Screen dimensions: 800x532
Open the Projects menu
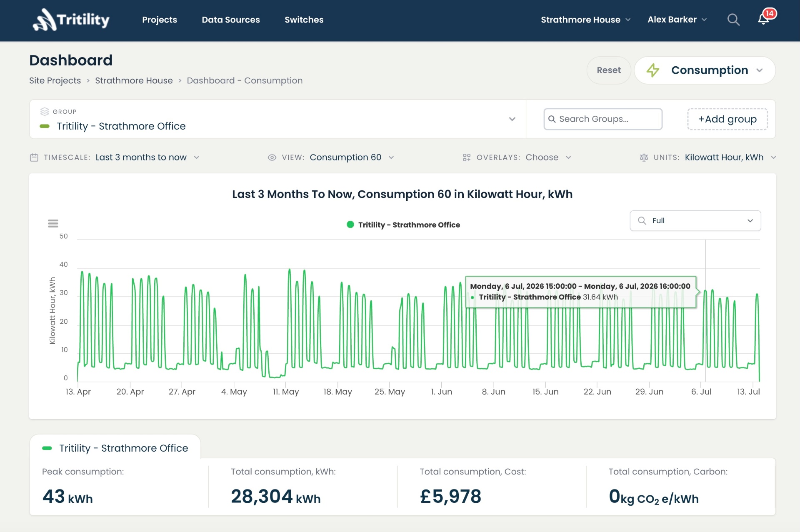(160, 20)
